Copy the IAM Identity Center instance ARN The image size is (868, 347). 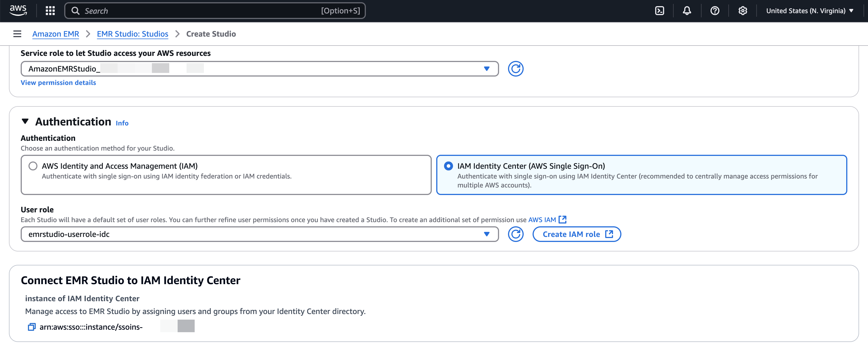point(31,326)
